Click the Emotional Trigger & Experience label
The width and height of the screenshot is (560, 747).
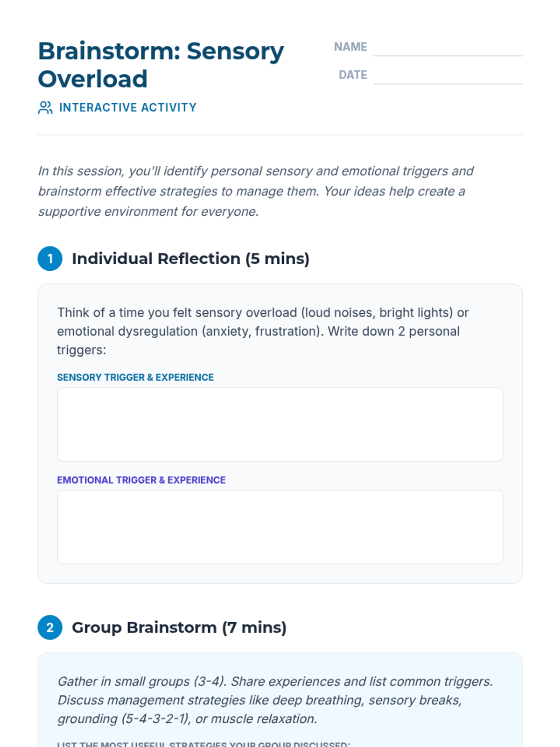tap(141, 480)
